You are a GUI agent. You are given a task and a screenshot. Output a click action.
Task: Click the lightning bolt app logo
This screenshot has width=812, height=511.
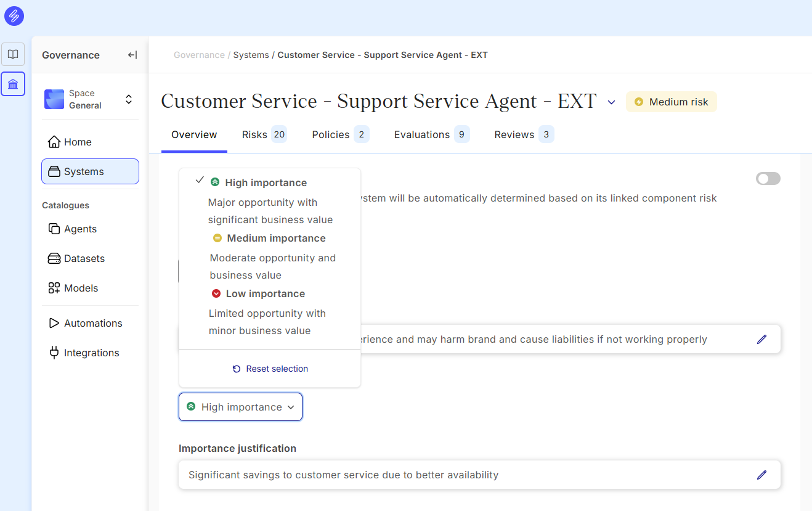(x=14, y=16)
